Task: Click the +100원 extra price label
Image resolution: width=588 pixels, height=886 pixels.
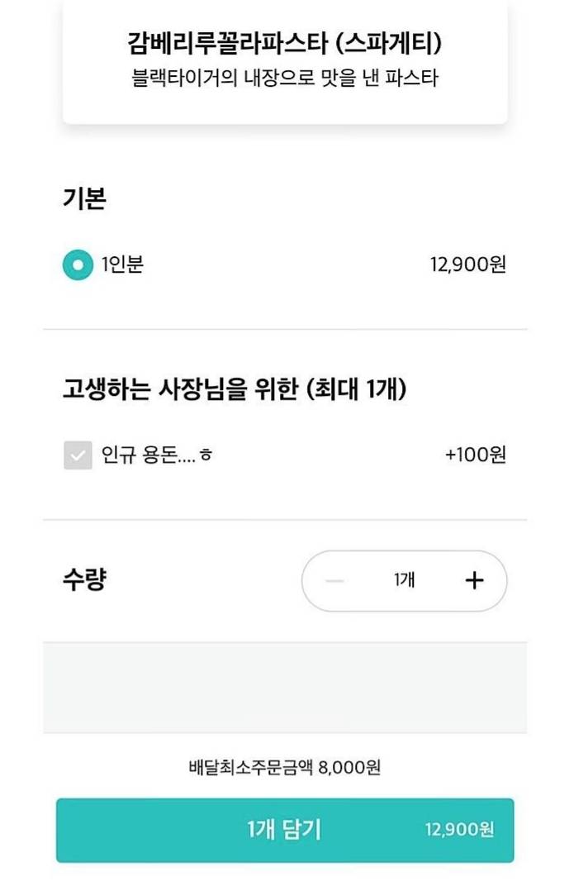Action: (x=475, y=455)
